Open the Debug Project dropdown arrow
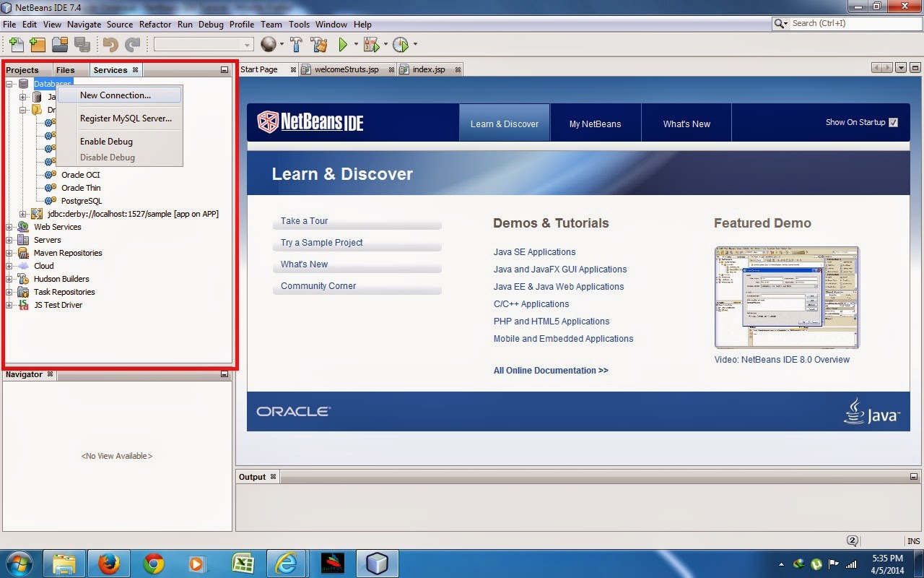The width and height of the screenshot is (924, 578). tap(385, 45)
